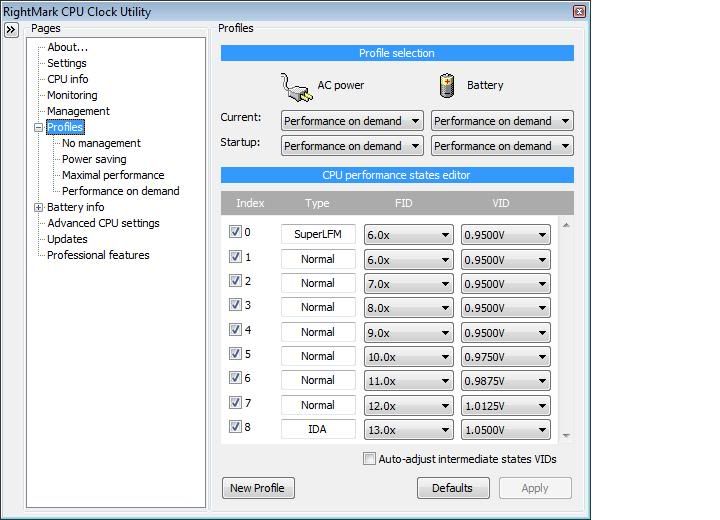This screenshot has height=520, width=720.
Task: Collapse the Profiles tree node
Action: [x=39, y=127]
